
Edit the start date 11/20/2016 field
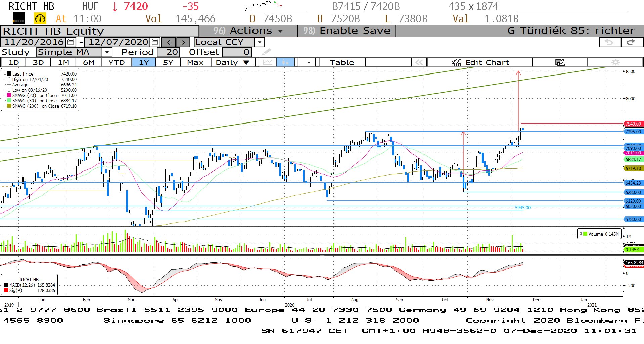click(x=34, y=42)
